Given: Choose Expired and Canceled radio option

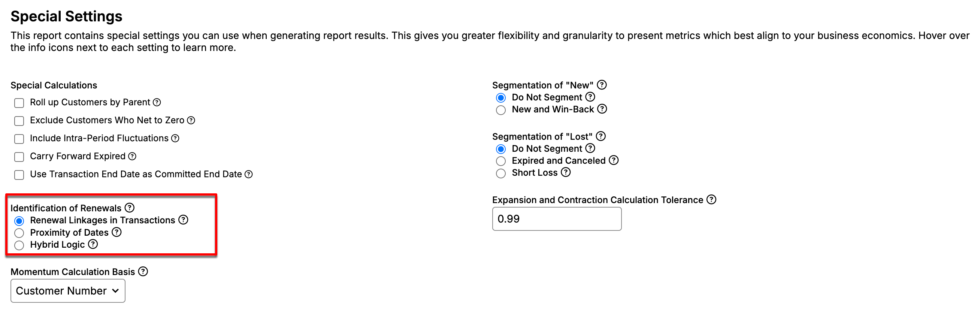Looking at the screenshot, I should tap(500, 161).
